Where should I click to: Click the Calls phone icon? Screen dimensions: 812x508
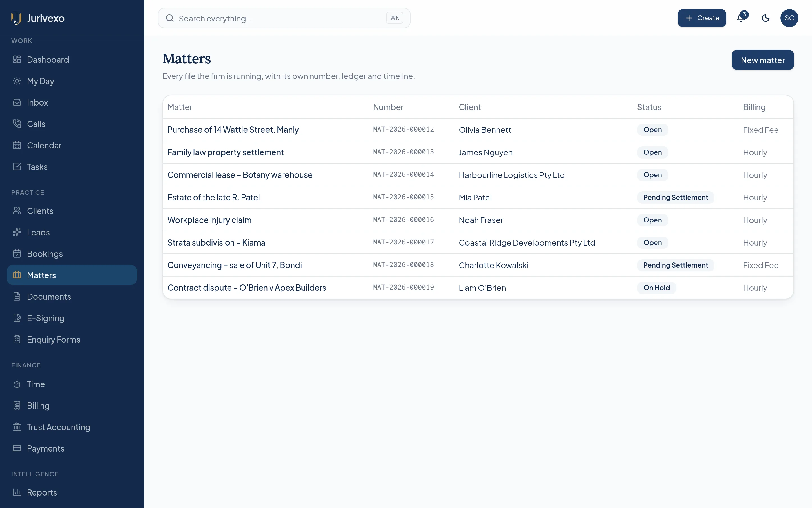click(17, 124)
